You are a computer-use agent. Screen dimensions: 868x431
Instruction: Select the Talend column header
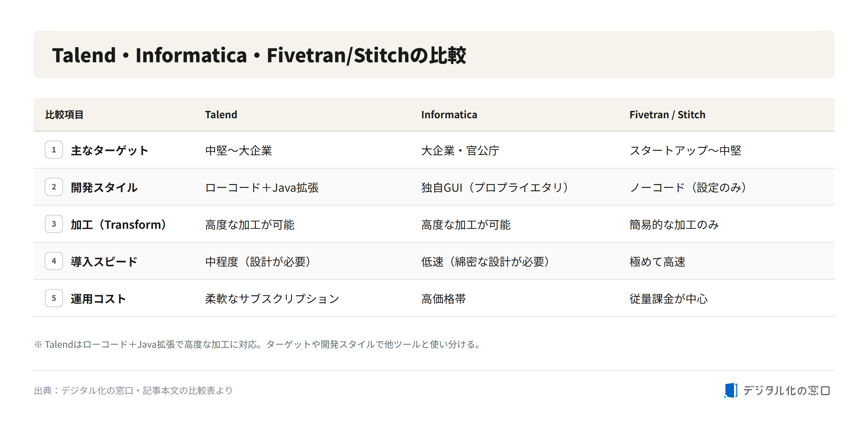click(221, 115)
